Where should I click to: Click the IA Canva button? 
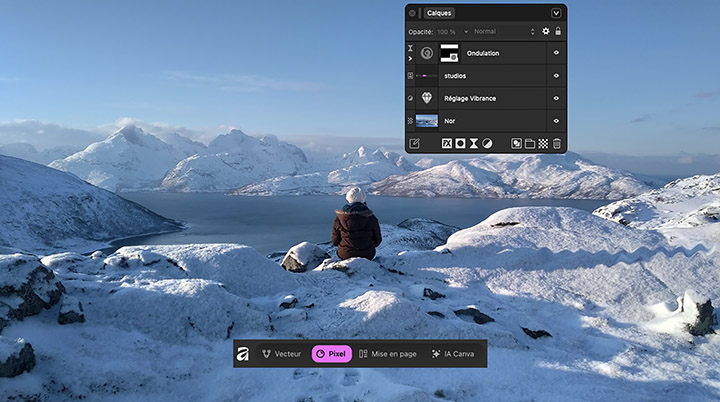pos(455,354)
